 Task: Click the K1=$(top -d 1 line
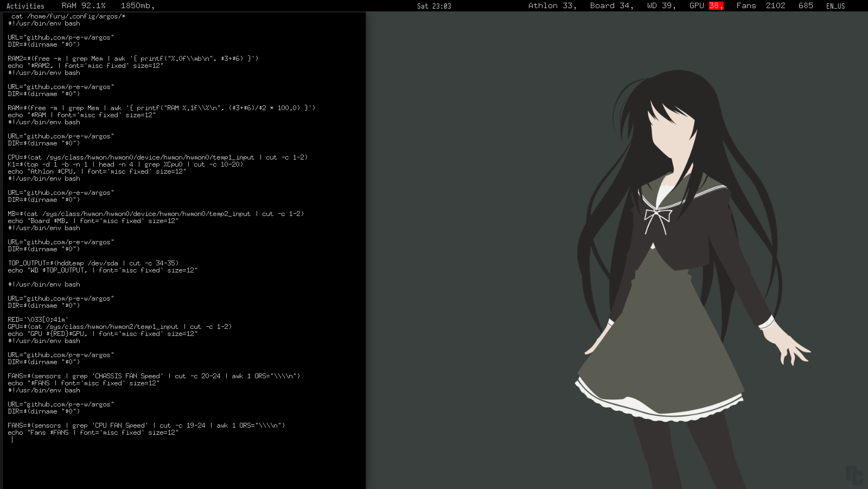click(125, 164)
